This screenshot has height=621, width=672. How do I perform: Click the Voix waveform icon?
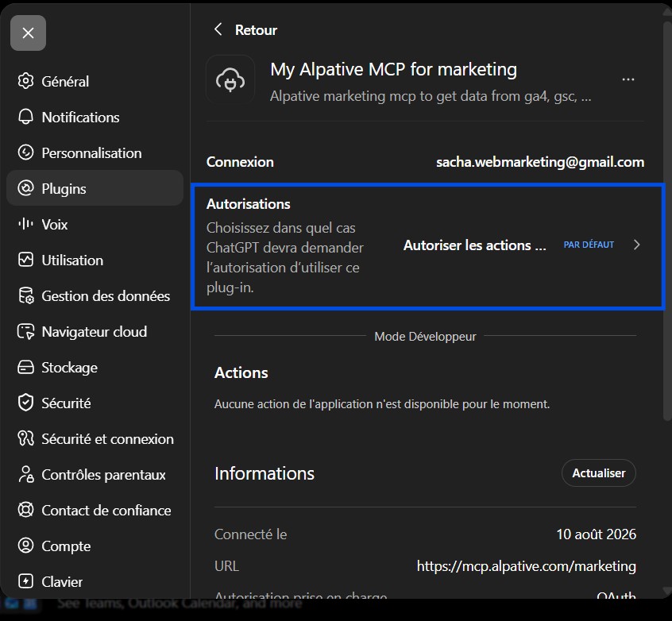coord(25,224)
